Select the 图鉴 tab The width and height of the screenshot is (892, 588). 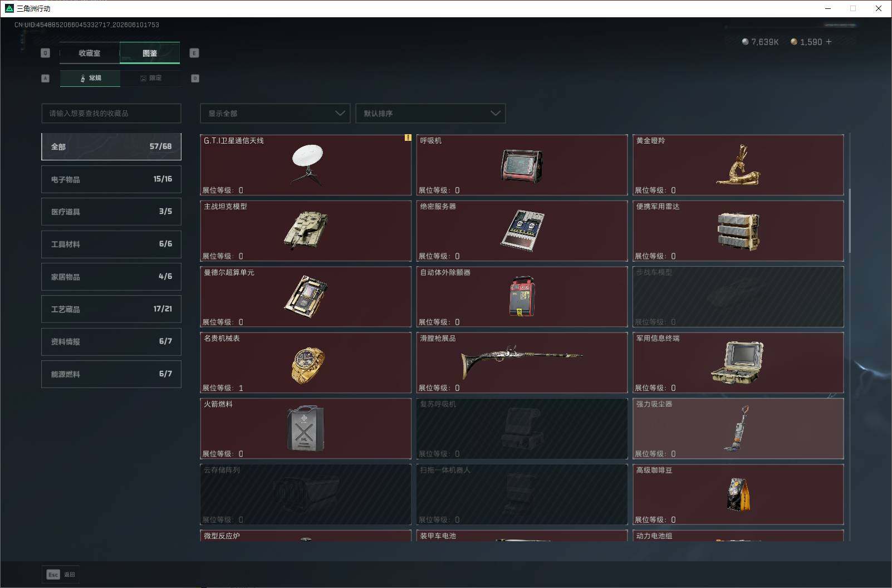coord(150,53)
